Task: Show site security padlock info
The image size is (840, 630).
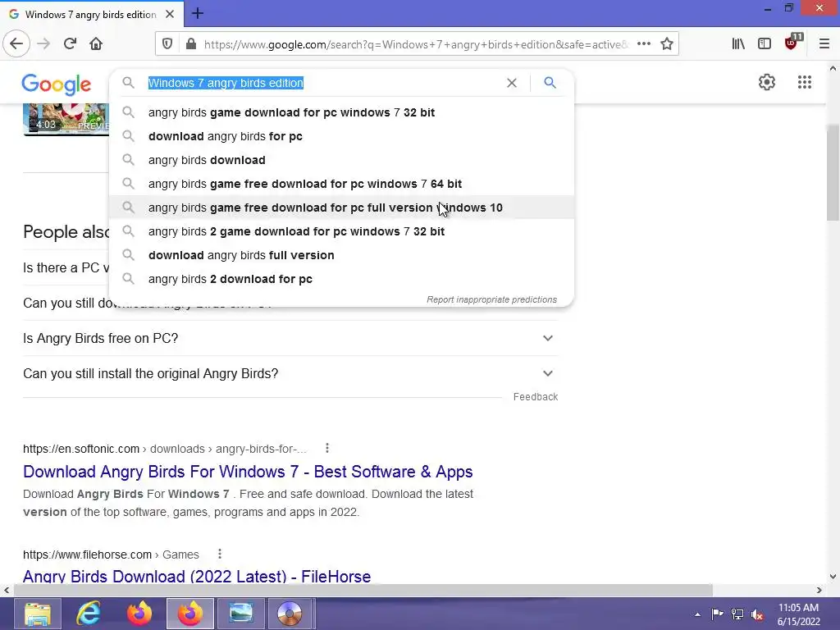Action: (x=190, y=44)
